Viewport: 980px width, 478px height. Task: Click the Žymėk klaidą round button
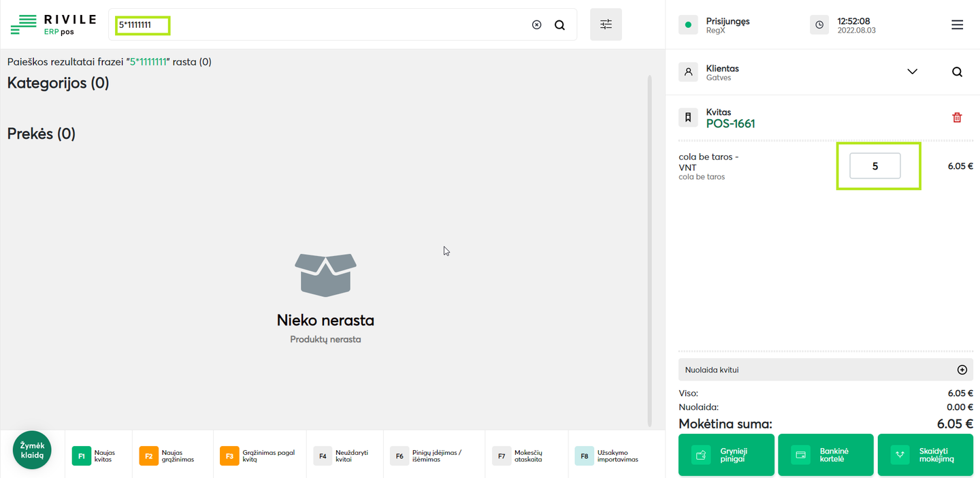click(32, 450)
